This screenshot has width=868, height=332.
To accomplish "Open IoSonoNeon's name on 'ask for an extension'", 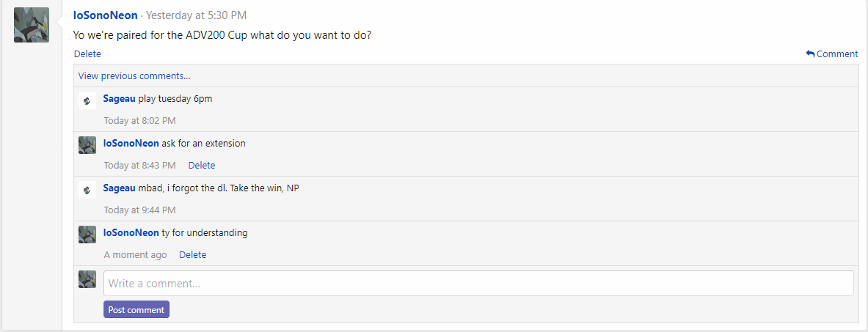I will coord(131,144).
